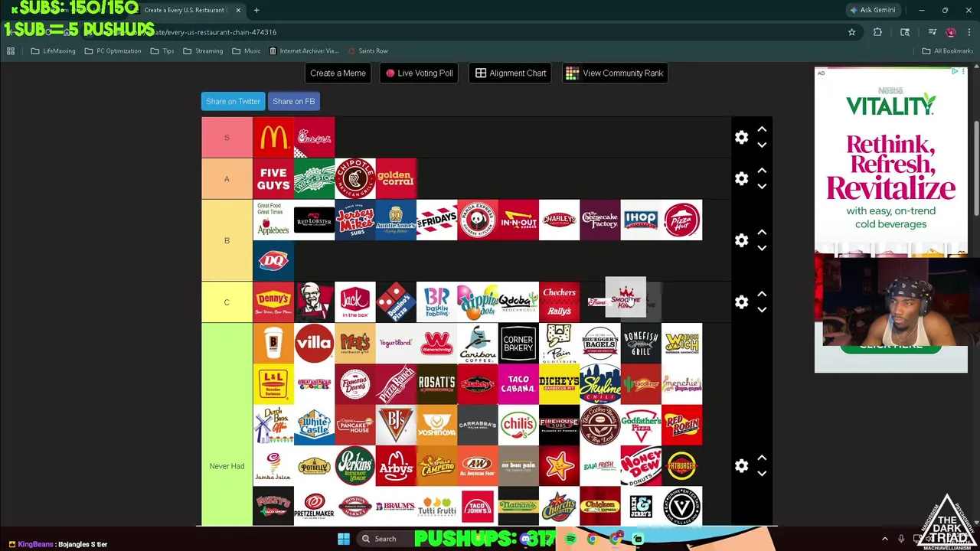Open the Live Voting Poll
Viewport: 980px width, 551px height.
pos(419,73)
